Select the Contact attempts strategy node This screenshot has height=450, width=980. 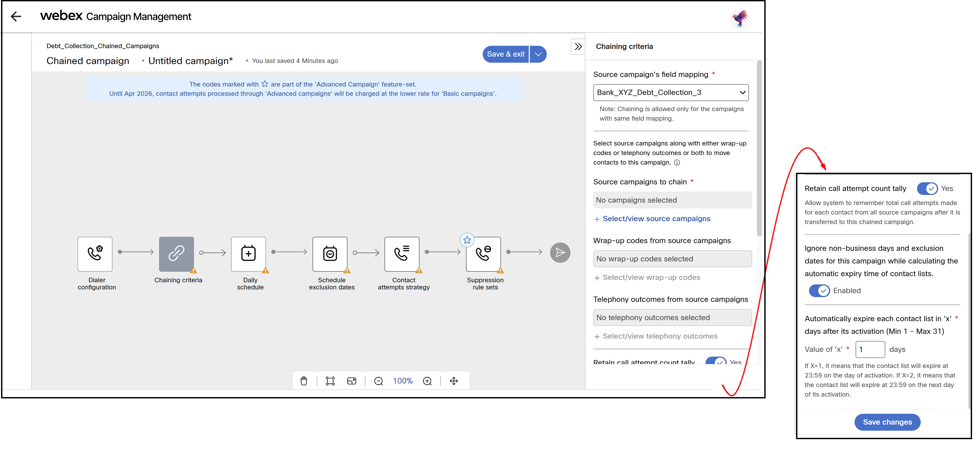pos(401,254)
